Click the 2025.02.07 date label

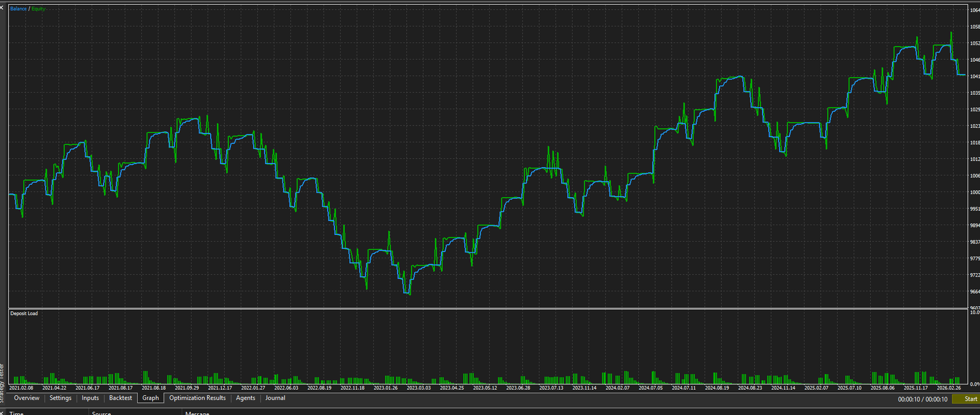click(x=816, y=387)
